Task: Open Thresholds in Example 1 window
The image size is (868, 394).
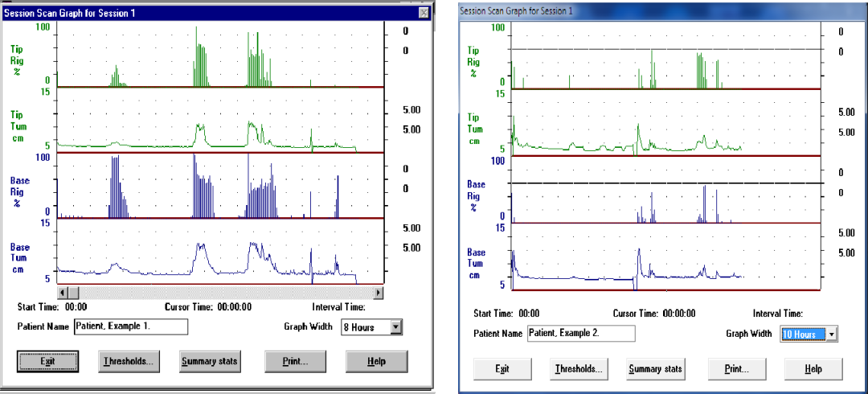Action: [129, 361]
